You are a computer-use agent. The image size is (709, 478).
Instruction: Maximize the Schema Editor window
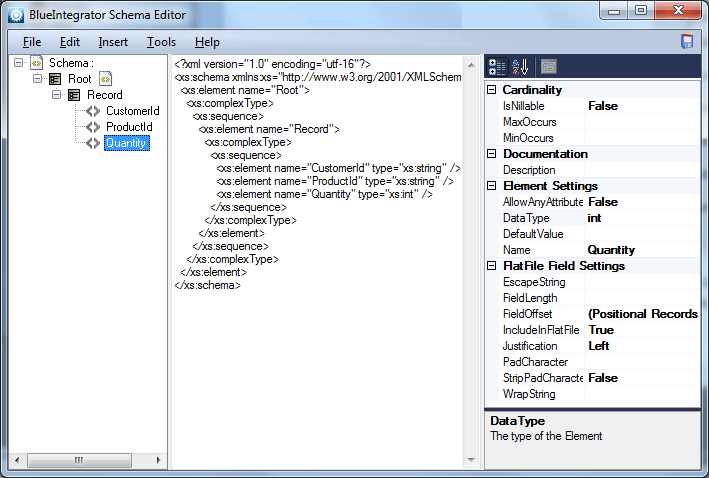tap(641, 11)
